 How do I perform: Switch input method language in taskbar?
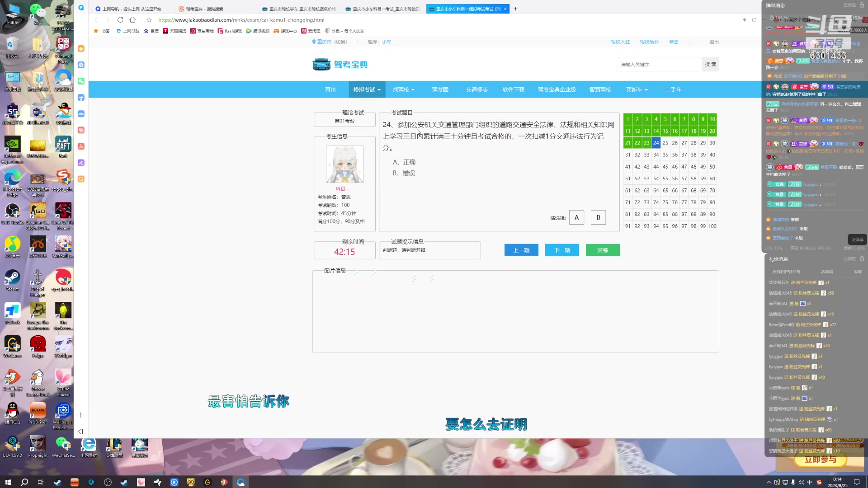809,482
